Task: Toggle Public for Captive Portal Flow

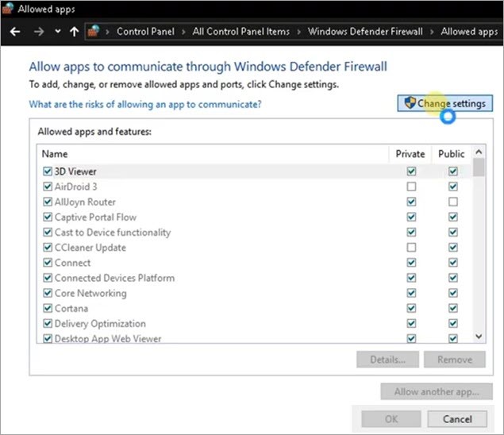Action: click(x=453, y=217)
